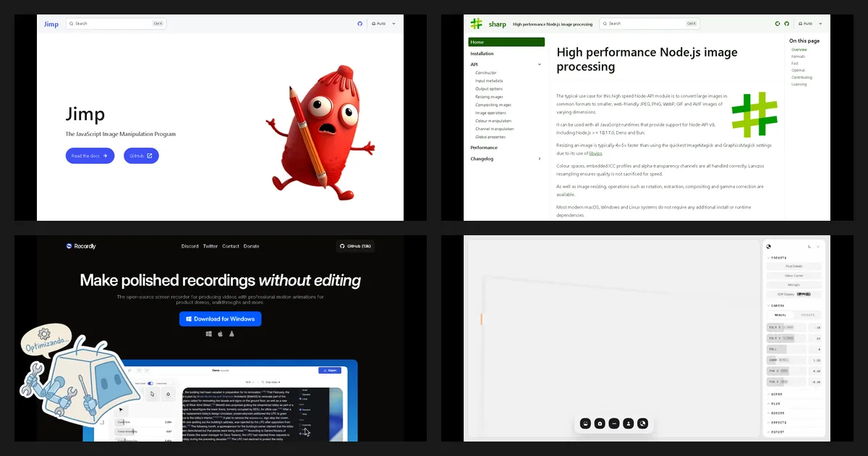Jump to Optimal in On this page
Image resolution: width=868 pixels, height=456 pixels.
click(x=798, y=70)
